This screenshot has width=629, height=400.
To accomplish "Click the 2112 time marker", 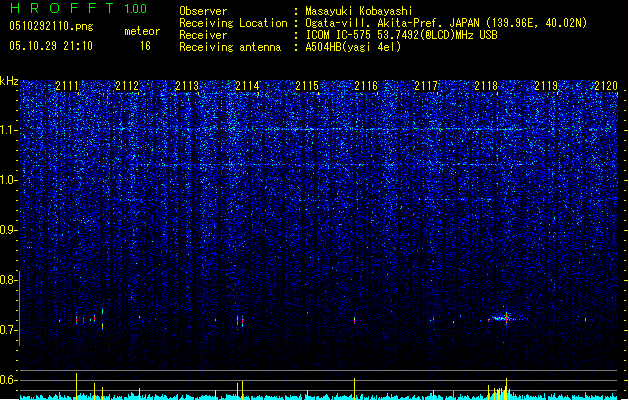I will (127, 86).
